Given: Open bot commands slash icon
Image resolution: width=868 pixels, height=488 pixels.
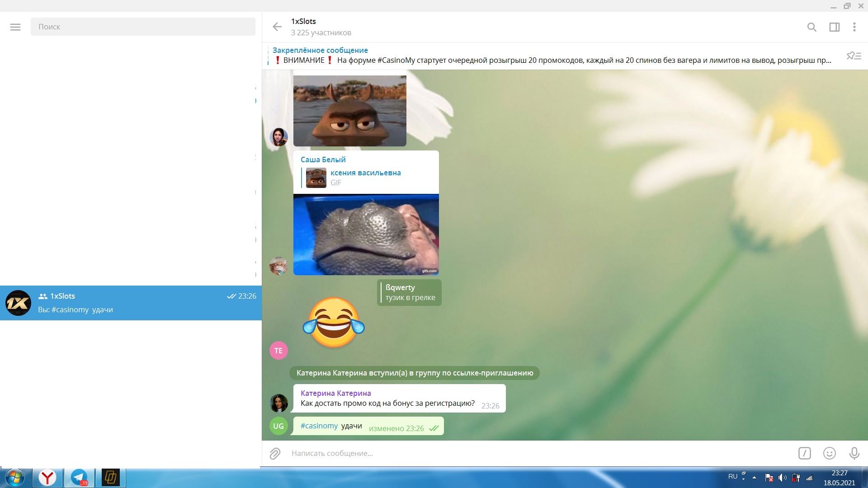Looking at the screenshot, I should (x=804, y=453).
